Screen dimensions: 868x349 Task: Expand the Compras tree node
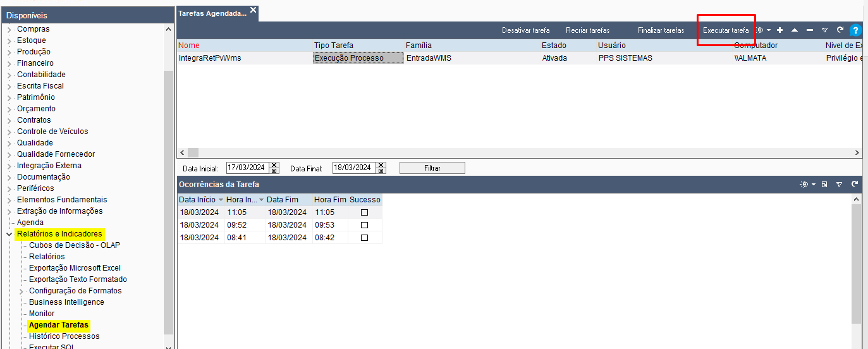click(x=9, y=29)
